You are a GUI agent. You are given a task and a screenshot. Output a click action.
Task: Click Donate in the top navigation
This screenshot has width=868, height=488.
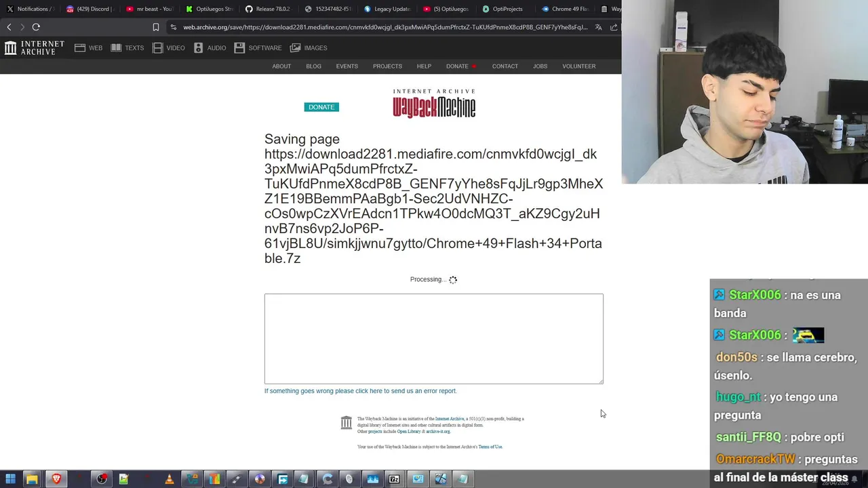coord(457,66)
